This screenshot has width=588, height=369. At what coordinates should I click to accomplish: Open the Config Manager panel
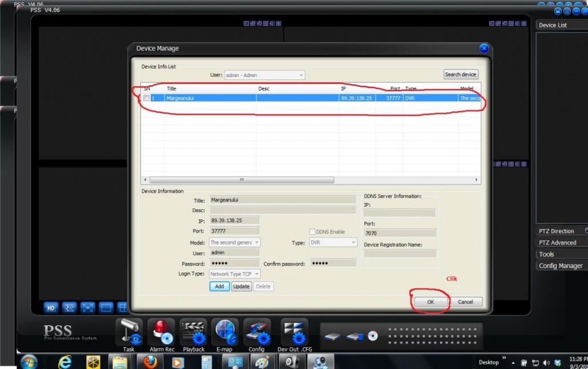[561, 266]
